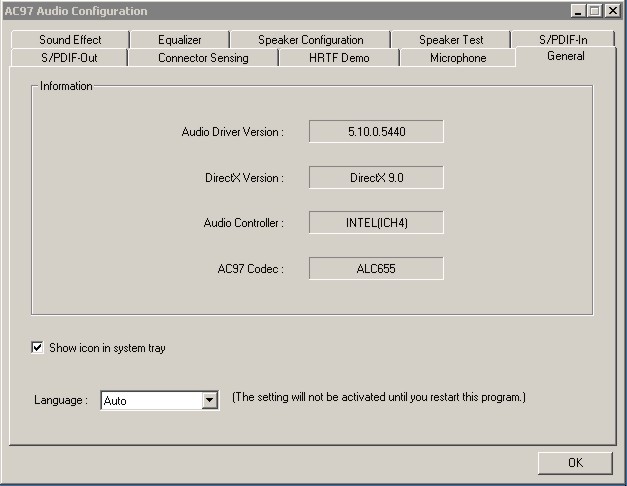Open the Microphone tab
Viewport: 627px width, 486px height.
[458, 58]
